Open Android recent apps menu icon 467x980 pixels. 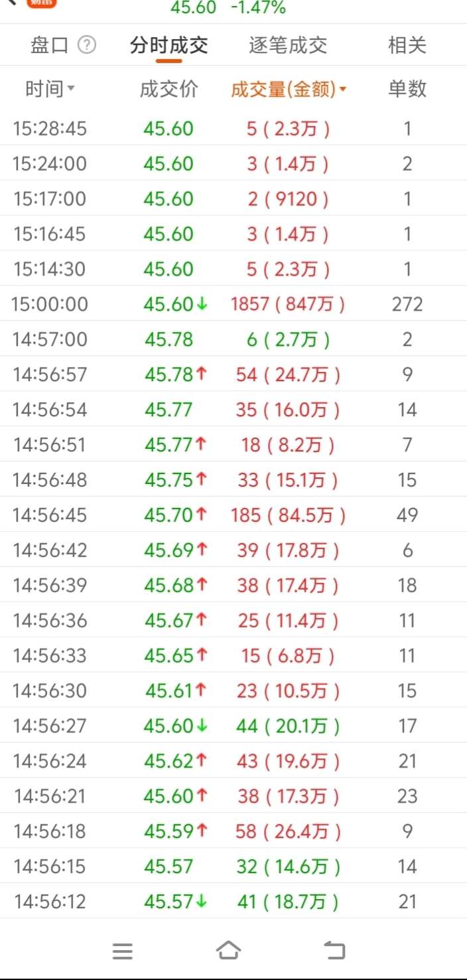[x=123, y=951]
